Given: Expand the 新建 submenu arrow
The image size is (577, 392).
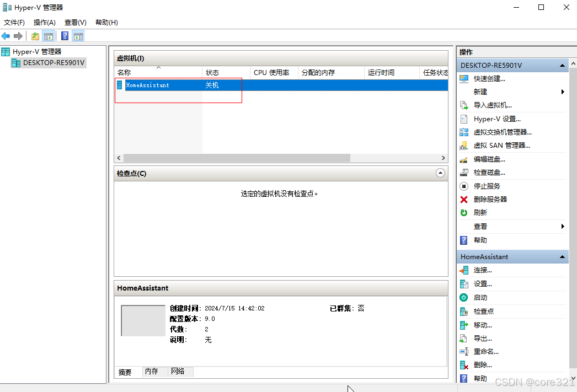Looking at the screenshot, I should [563, 92].
